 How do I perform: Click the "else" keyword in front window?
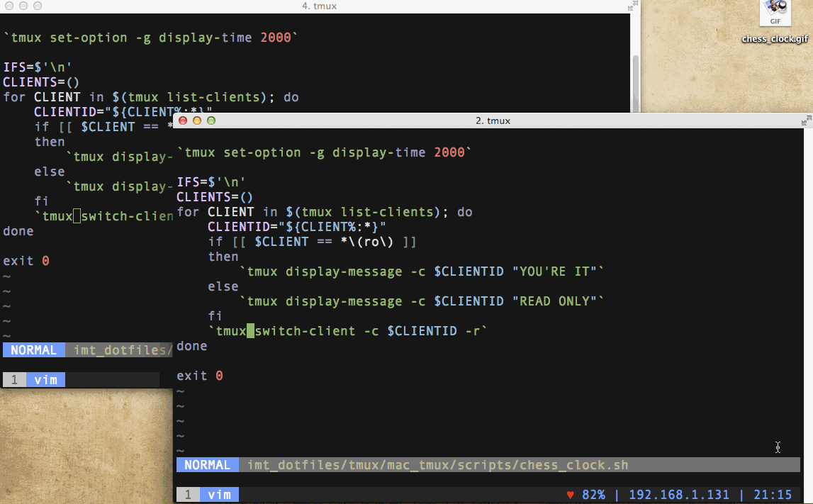(223, 286)
